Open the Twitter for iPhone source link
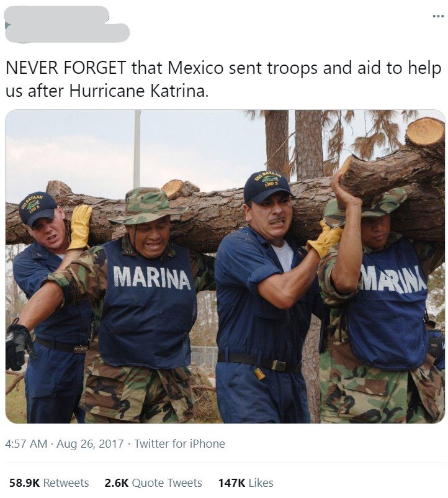The image size is (448, 498). click(x=179, y=443)
